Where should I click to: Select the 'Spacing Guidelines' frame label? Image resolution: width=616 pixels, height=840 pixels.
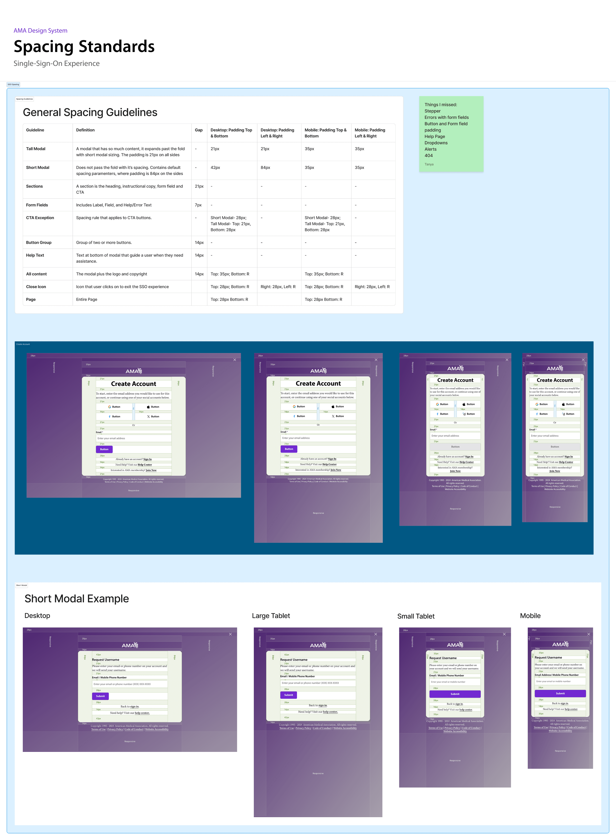click(x=25, y=99)
